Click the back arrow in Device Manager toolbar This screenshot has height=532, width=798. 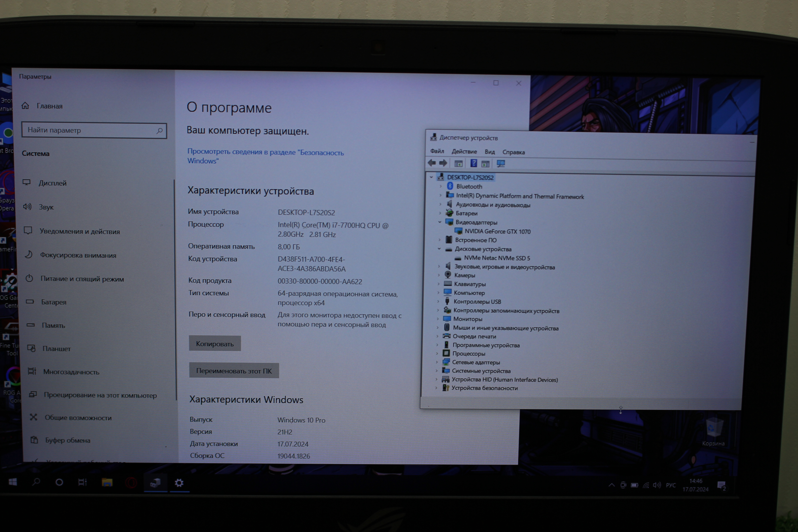432,163
